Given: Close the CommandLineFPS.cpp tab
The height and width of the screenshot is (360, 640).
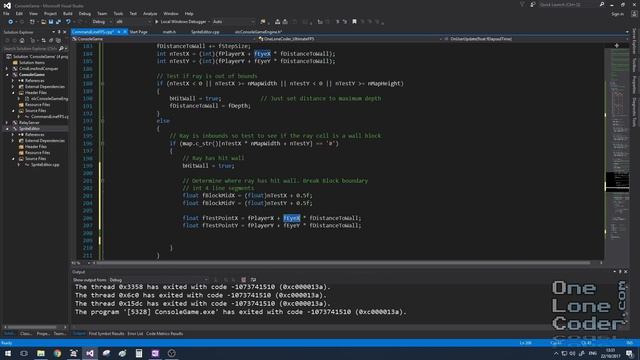Looking at the screenshot, I should (125, 32).
